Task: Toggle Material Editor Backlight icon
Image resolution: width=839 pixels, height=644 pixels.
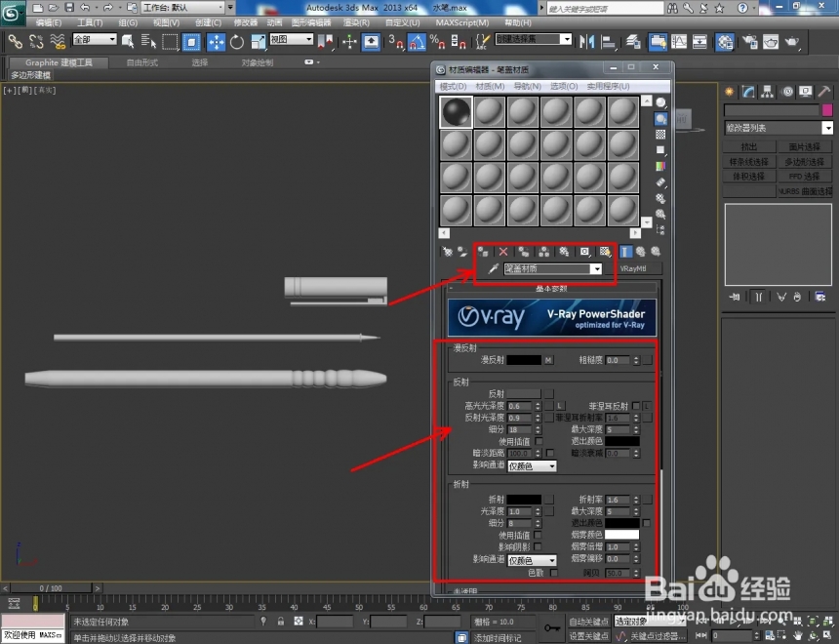Action: click(660, 119)
